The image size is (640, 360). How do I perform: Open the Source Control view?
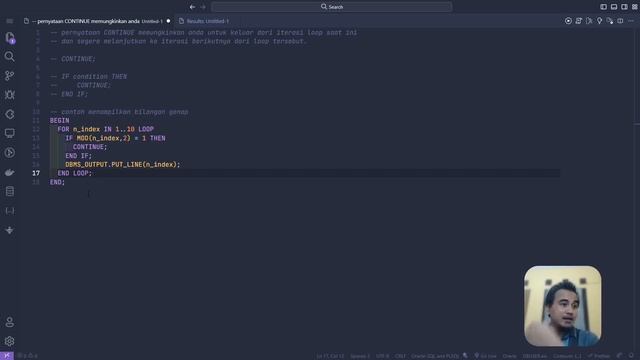[x=10, y=76]
